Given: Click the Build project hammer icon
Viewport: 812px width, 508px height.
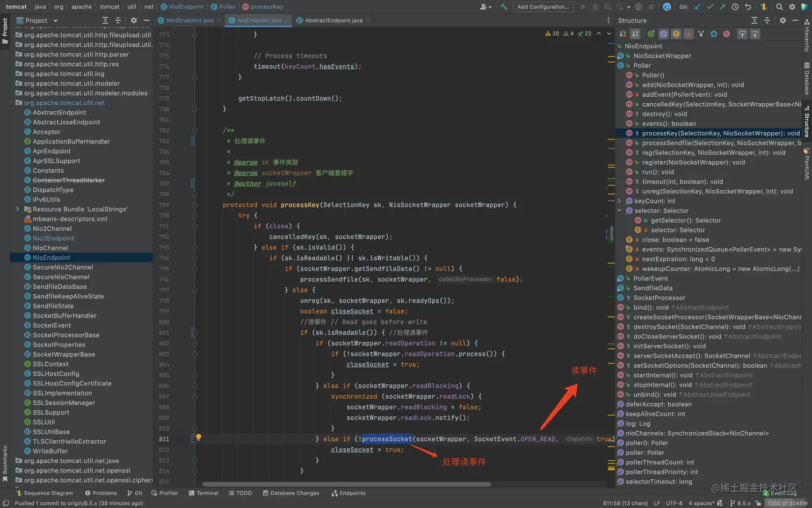Looking at the screenshot, I should [504, 7].
